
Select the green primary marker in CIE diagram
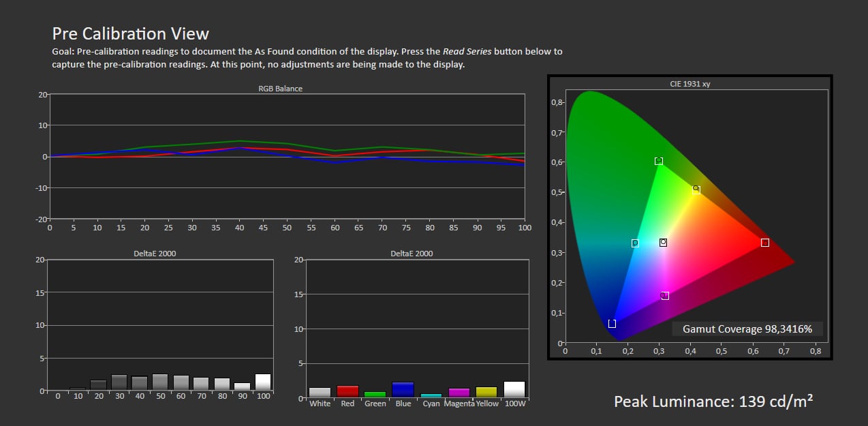(659, 161)
